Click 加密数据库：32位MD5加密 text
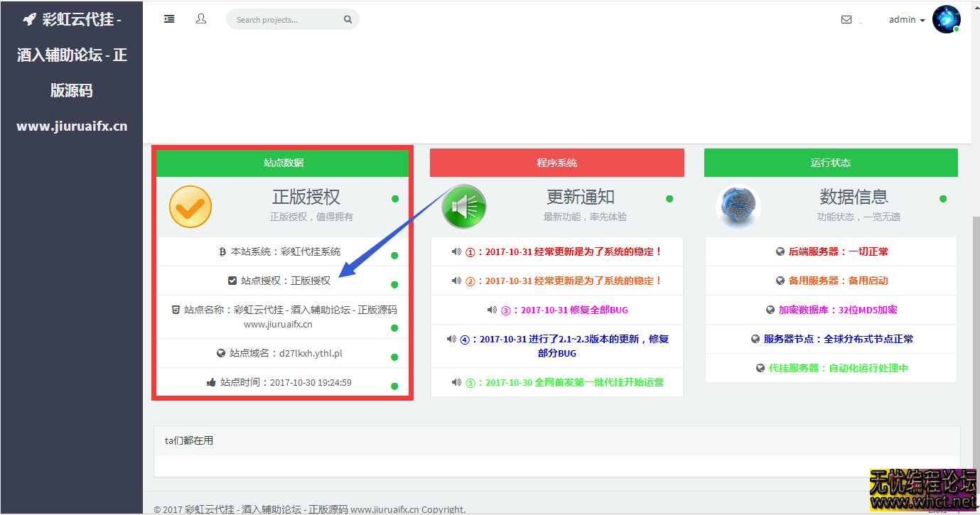The width and height of the screenshot is (980, 515). point(838,310)
